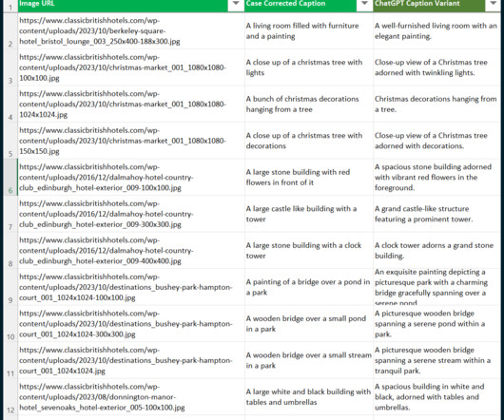Select caption 'A large stone building with a clock tower'
504x420 pixels.
(309, 251)
